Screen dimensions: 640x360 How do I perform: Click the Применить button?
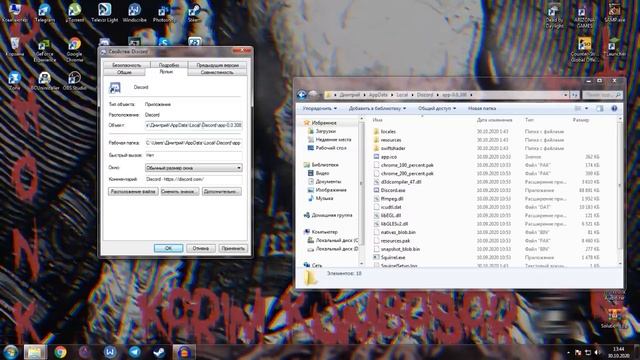click(x=233, y=248)
